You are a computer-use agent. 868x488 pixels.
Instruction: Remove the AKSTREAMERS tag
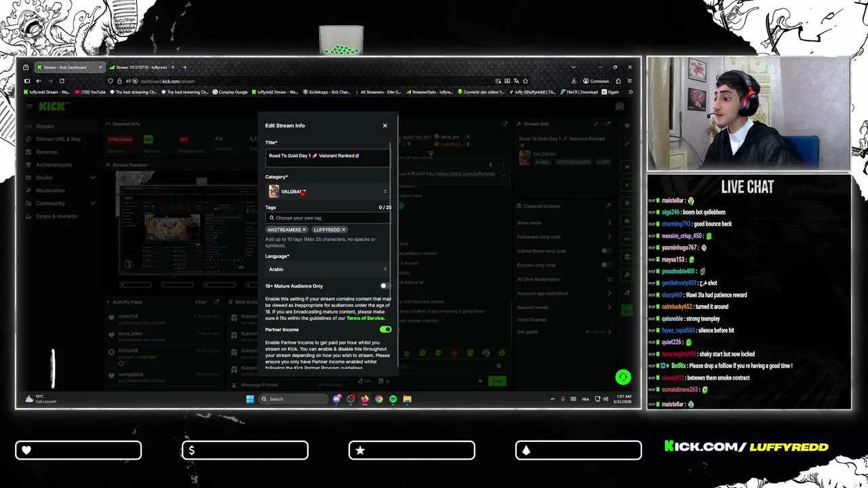(x=304, y=230)
